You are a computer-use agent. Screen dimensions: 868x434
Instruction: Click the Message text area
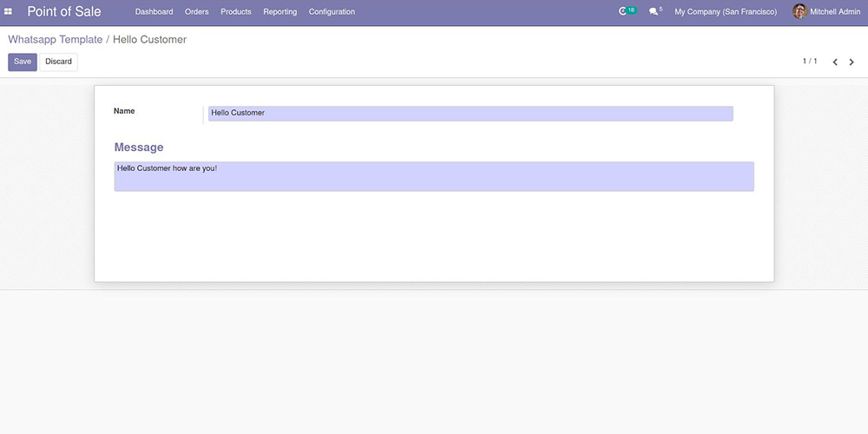pyautogui.click(x=434, y=176)
